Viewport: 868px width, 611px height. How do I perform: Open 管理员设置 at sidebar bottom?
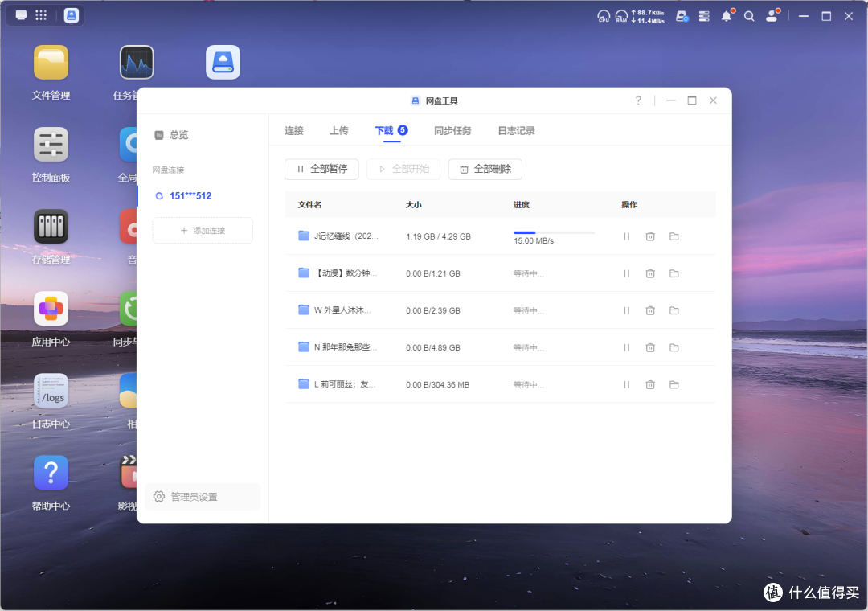(203, 497)
